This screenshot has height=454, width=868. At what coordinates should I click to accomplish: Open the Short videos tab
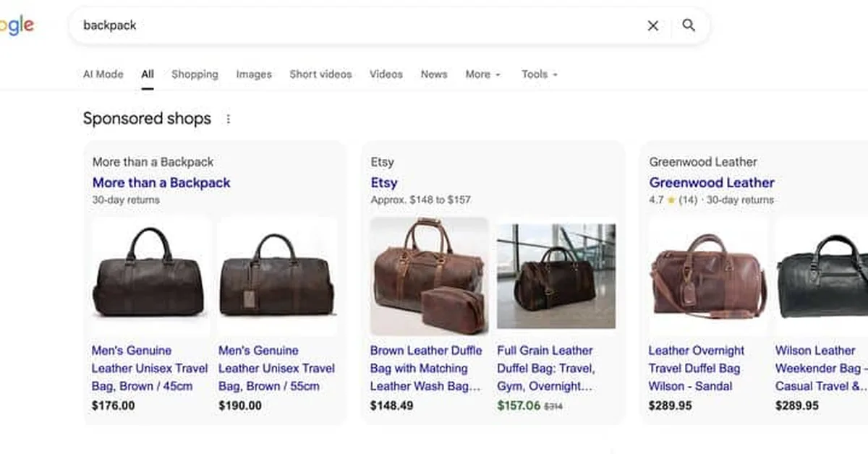pyautogui.click(x=320, y=74)
